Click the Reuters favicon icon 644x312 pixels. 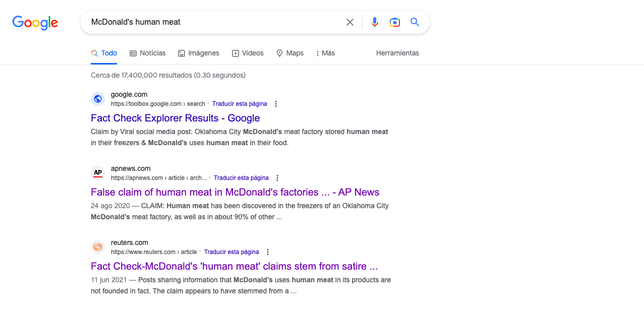pyautogui.click(x=98, y=247)
